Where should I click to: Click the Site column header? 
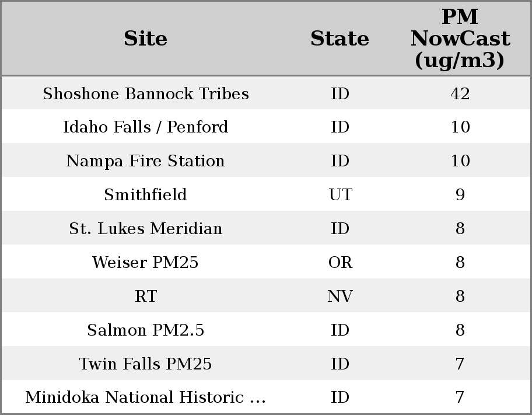pos(146,39)
